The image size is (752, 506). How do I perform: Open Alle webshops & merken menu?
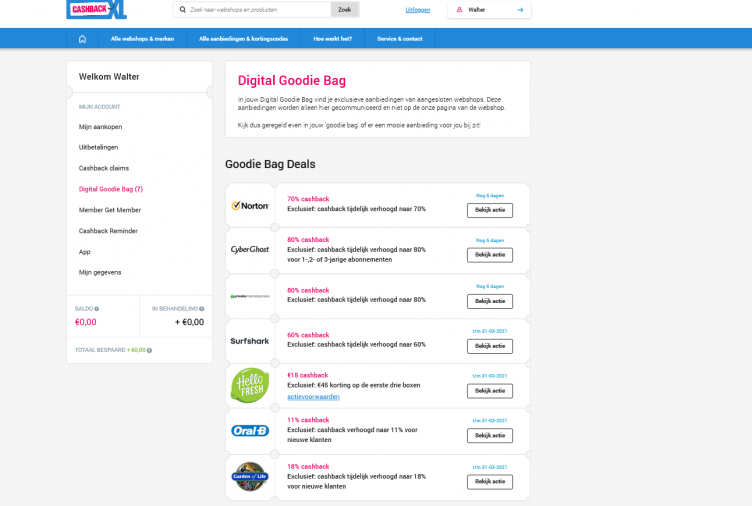[142, 39]
